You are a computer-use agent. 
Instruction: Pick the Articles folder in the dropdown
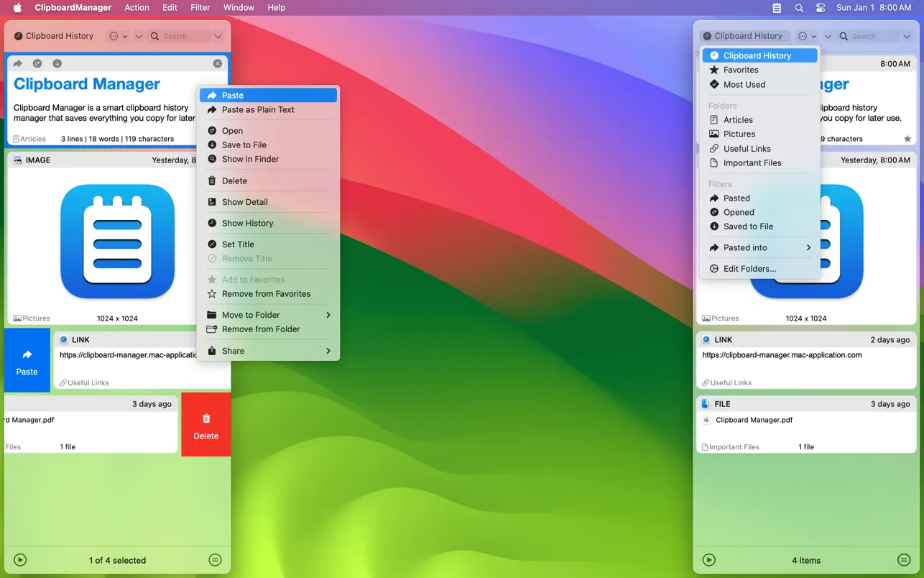click(x=759, y=120)
